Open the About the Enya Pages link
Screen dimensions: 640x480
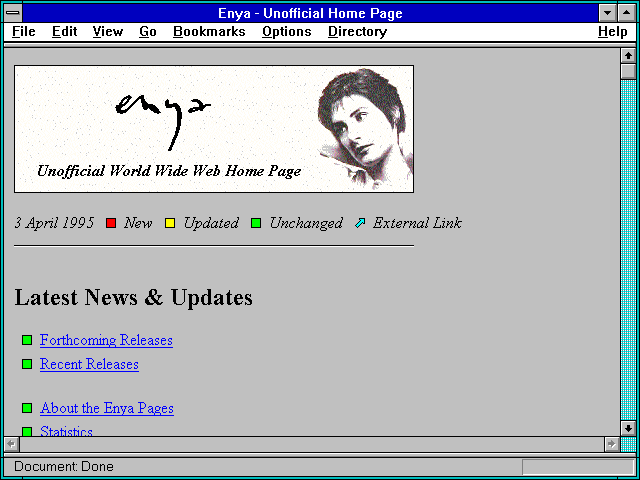coord(107,408)
